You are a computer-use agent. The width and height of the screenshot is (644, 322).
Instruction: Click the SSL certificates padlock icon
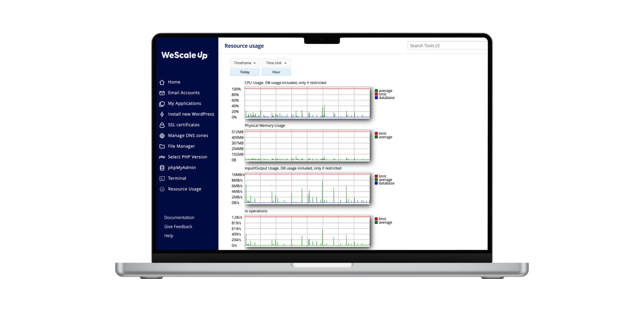pyautogui.click(x=162, y=125)
